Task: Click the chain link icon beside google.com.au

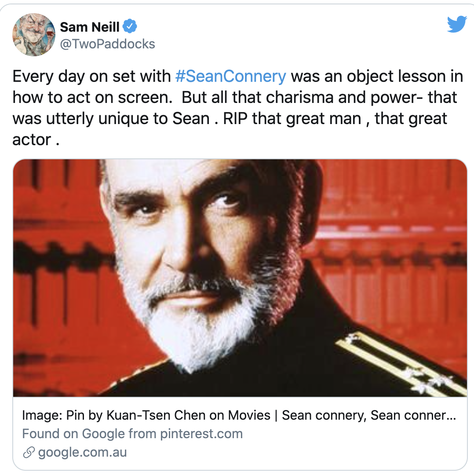Action: pos(29,452)
